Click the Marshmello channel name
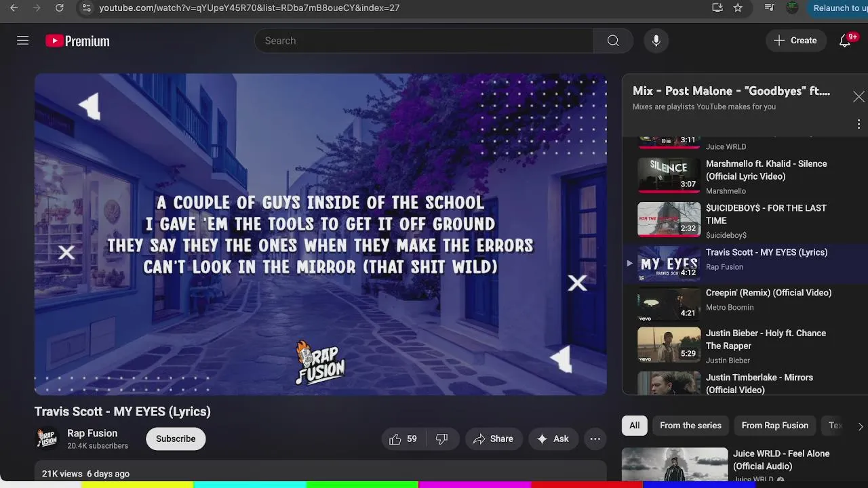 click(x=726, y=191)
